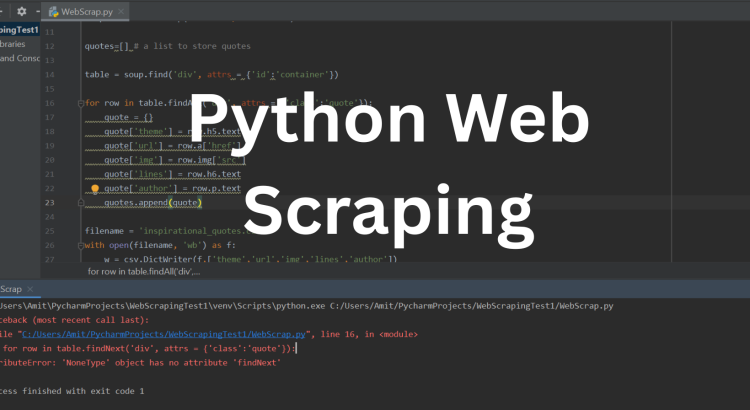
Task: Click line number 25 in the gutter
Action: (x=50, y=231)
